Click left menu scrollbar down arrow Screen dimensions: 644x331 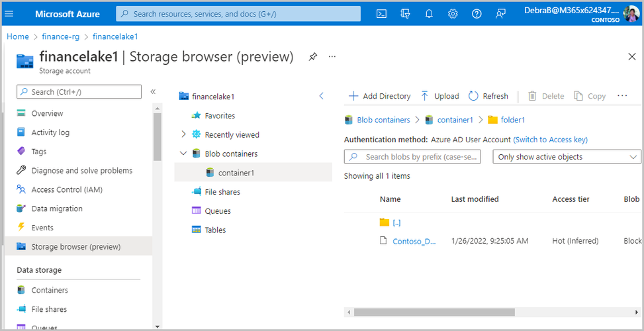tap(157, 326)
